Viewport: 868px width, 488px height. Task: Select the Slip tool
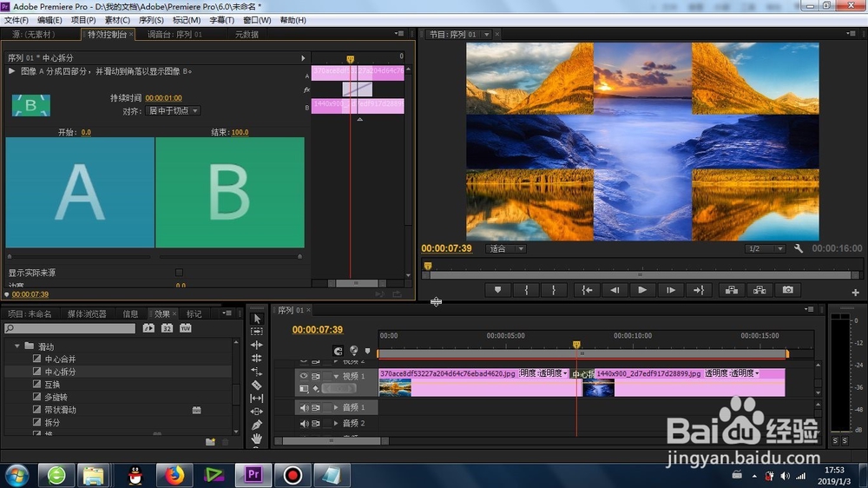256,399
